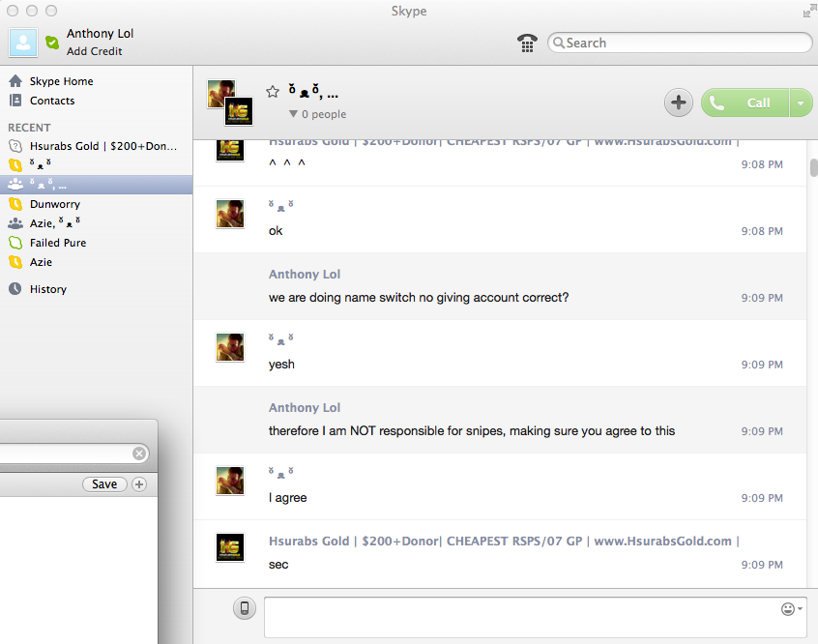The height and width of the screenshot is (644, 818).
Task: Add people with the plus button
Action: [678, 102]
